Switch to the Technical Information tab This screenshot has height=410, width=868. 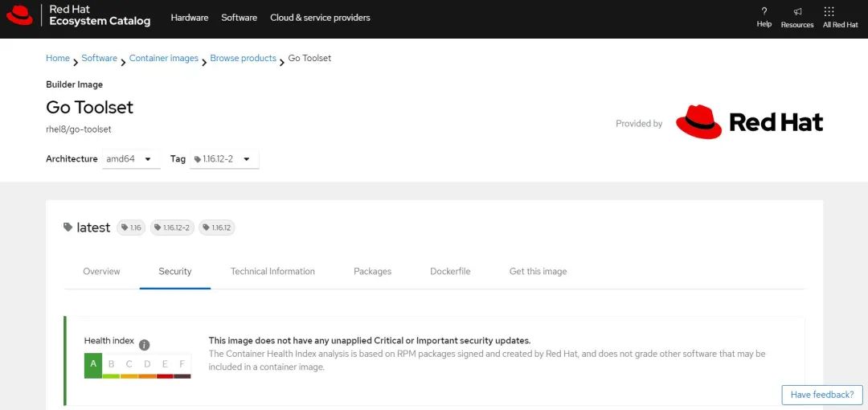coord(272,272)
